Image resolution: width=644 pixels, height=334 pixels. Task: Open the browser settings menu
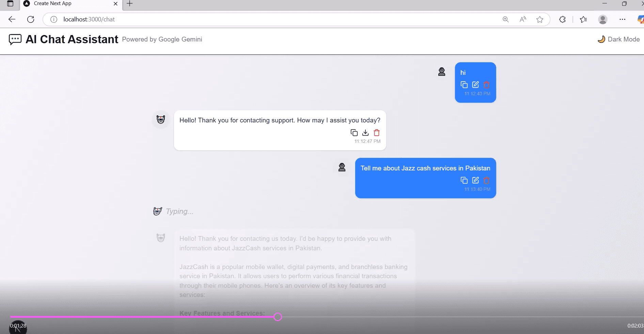623,19
